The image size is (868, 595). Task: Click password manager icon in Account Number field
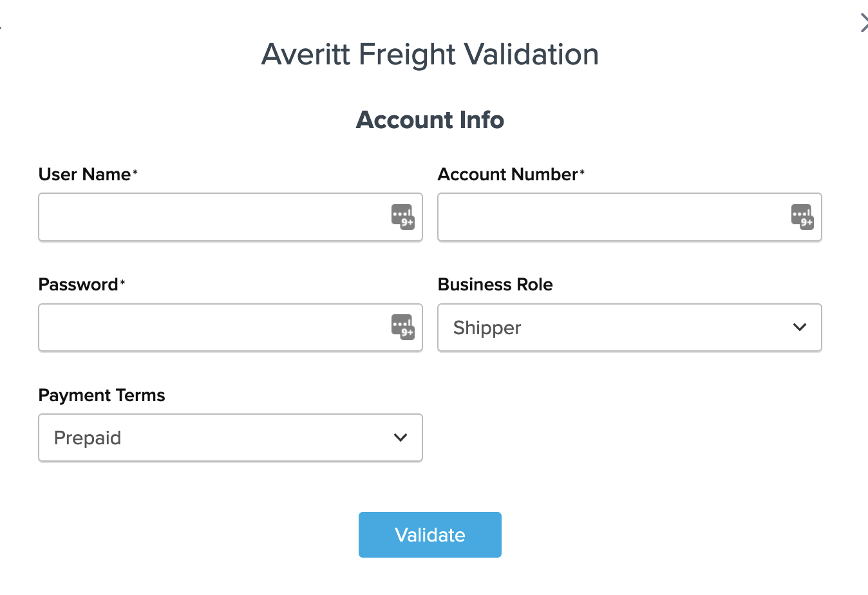pos(802,216)
